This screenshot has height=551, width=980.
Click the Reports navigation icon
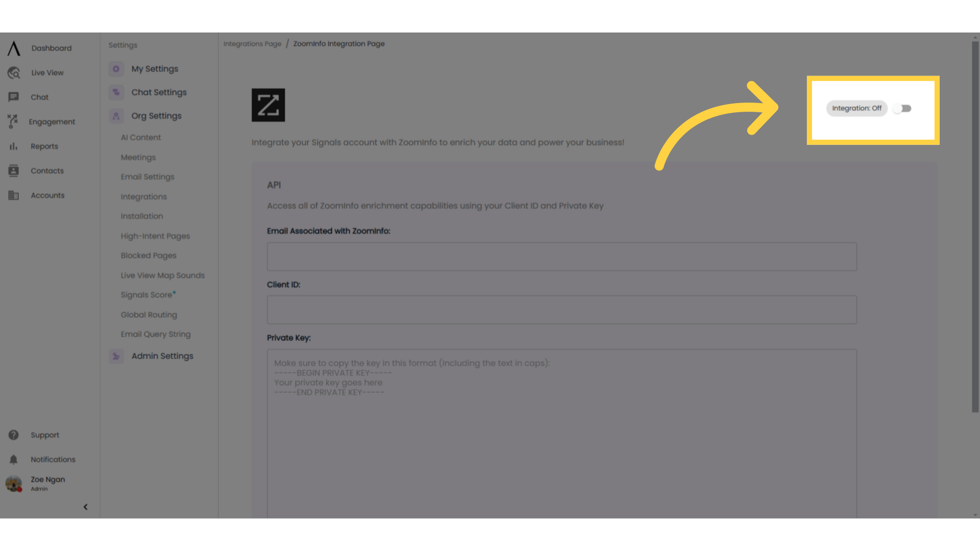click(x=13, y=146)
